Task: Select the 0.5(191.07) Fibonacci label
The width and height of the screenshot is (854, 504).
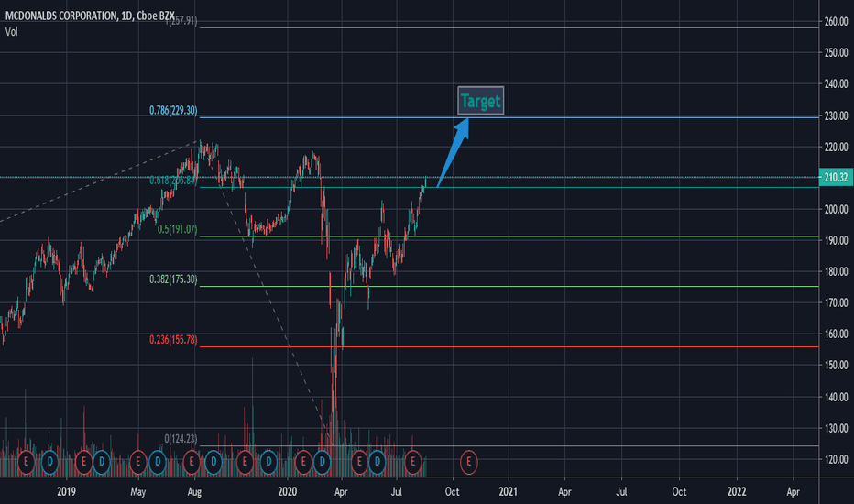Action: (x=177, y=229)
